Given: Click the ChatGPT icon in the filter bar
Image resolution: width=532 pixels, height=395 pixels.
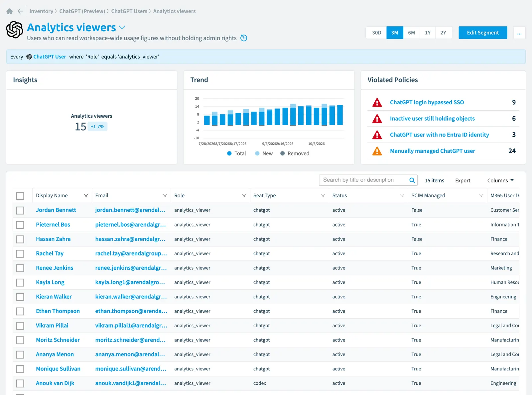Looking at the screenshot, I should [29, 57].
